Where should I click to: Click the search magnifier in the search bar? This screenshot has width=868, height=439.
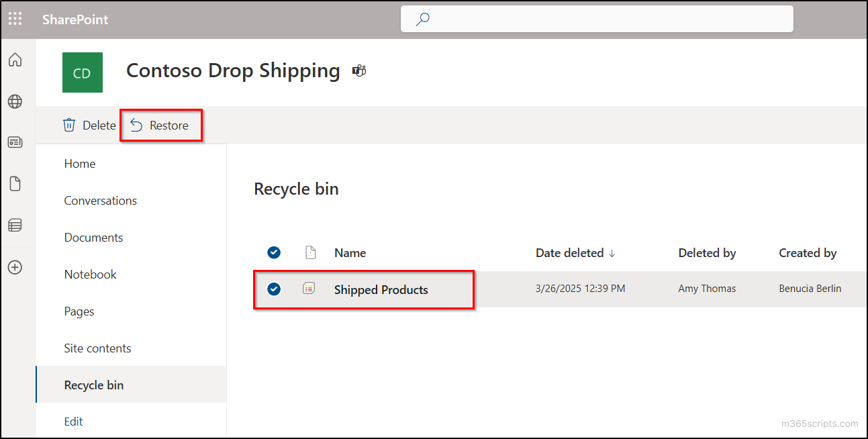[x=422, y=19]
